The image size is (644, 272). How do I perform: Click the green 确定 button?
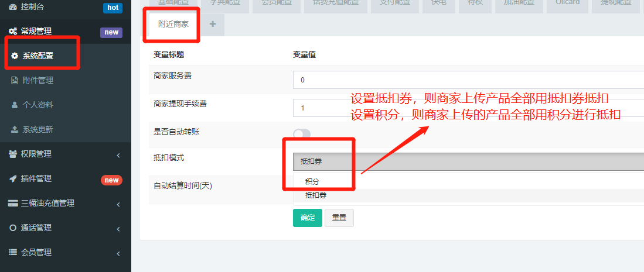pyautogui.click(x=308, y=218)
